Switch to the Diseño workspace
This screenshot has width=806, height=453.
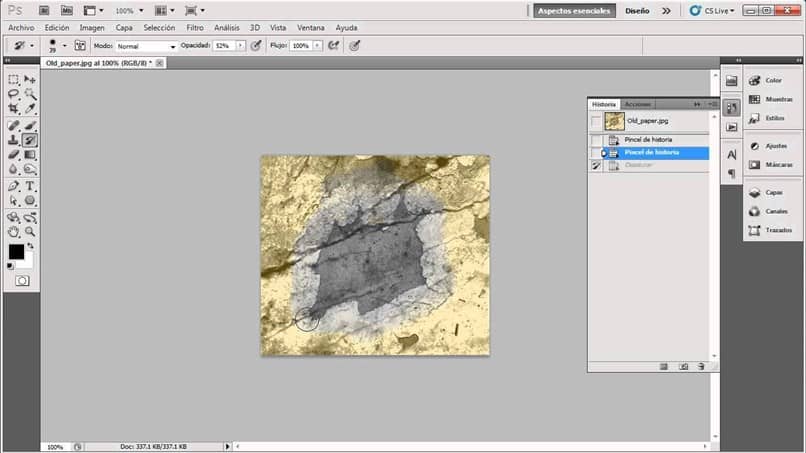637,11
